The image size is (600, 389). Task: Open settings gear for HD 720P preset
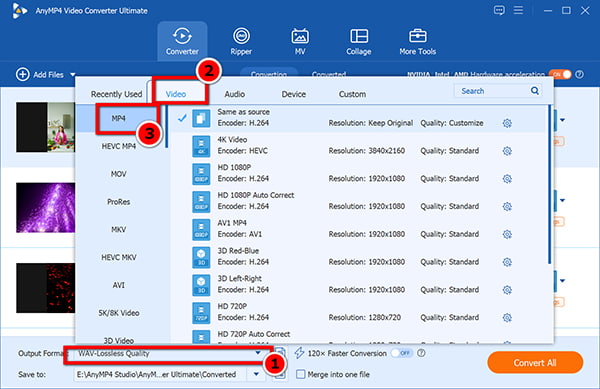coord(507,317)
